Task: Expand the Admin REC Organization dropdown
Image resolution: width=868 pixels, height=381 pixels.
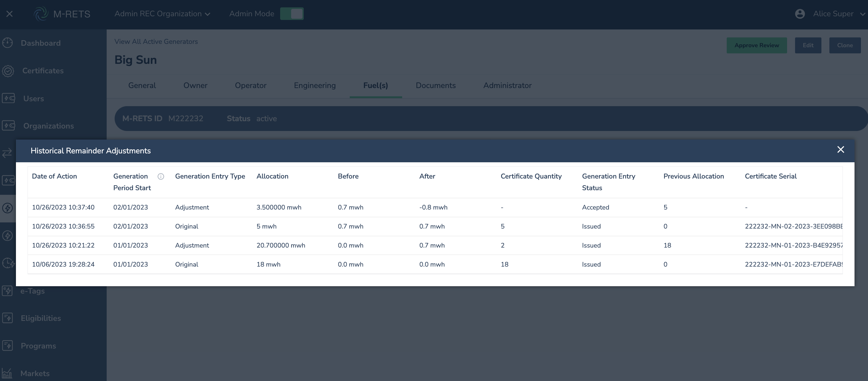Action: point(162,14)
